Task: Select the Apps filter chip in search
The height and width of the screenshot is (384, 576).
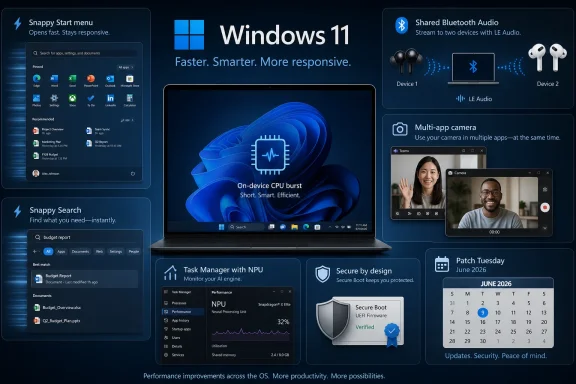Action: click(61, 251)
